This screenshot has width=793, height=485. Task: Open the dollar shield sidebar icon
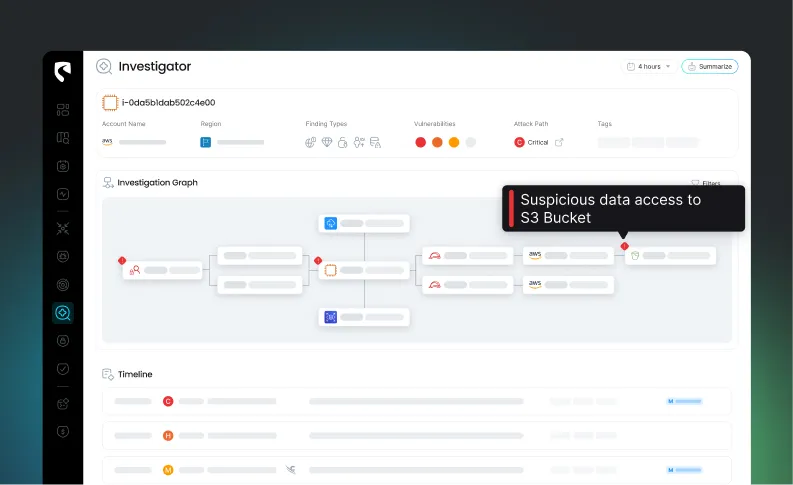(63, 431)
